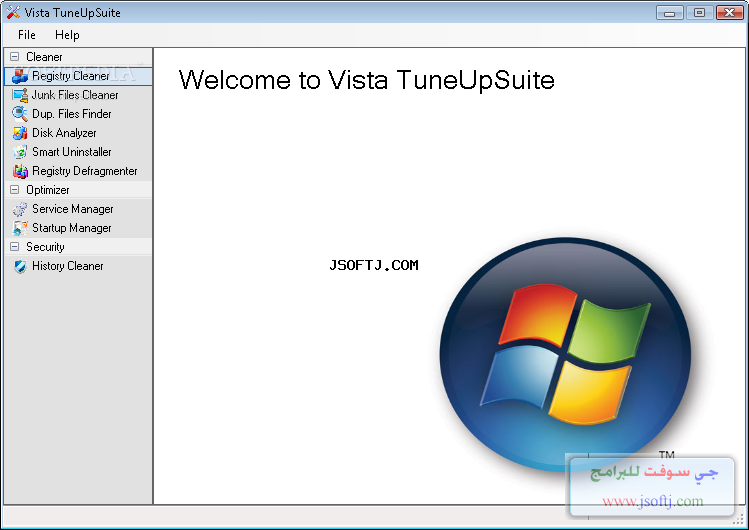Click the Junk Files Cleaner icon
Screen dimensions: 749x530
pos(20,95)
